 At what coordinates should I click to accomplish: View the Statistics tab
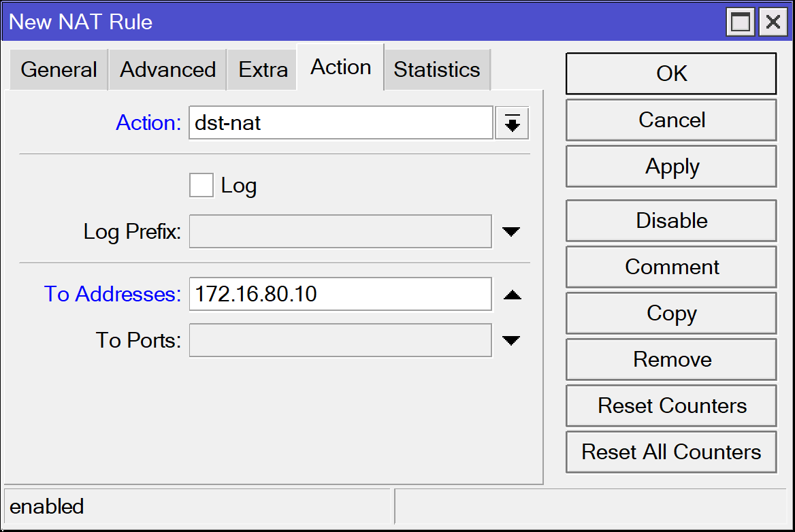click(x=436, y=69)
